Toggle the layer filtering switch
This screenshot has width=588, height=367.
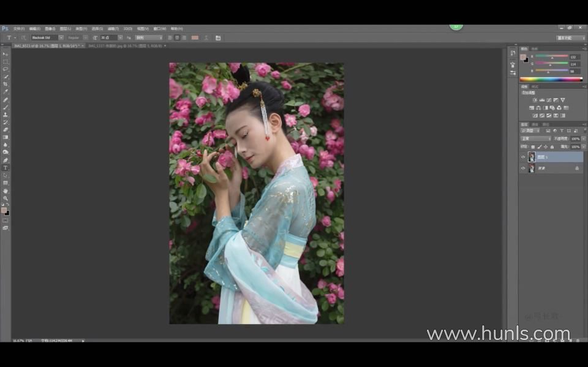pos(584,131)
